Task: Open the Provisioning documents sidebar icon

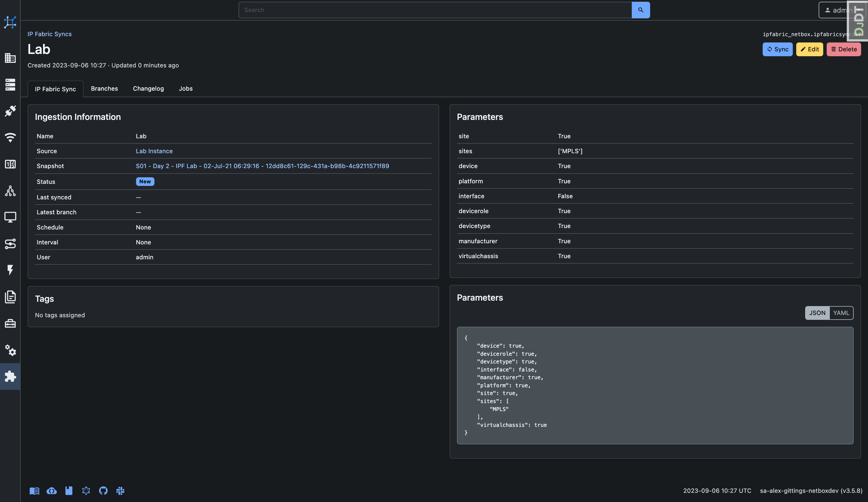Action: [10, 297]
